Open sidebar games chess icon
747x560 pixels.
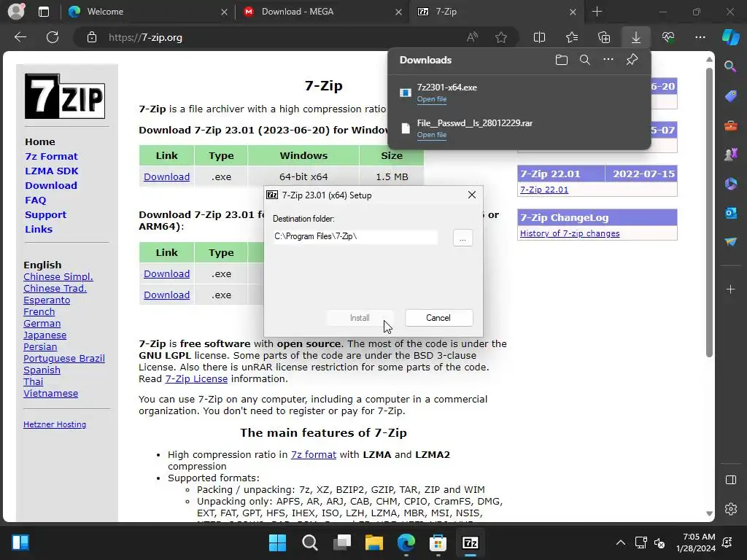click(x=730, y=155)
